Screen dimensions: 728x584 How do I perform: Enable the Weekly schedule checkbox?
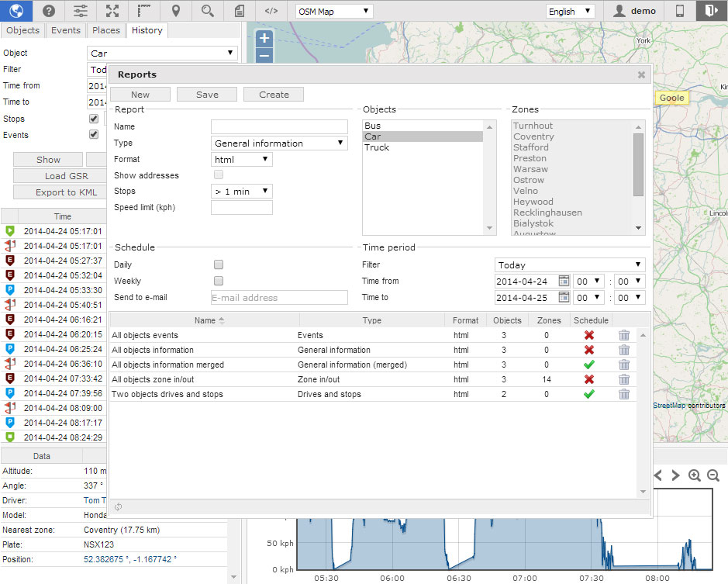[x=219, y=281]
